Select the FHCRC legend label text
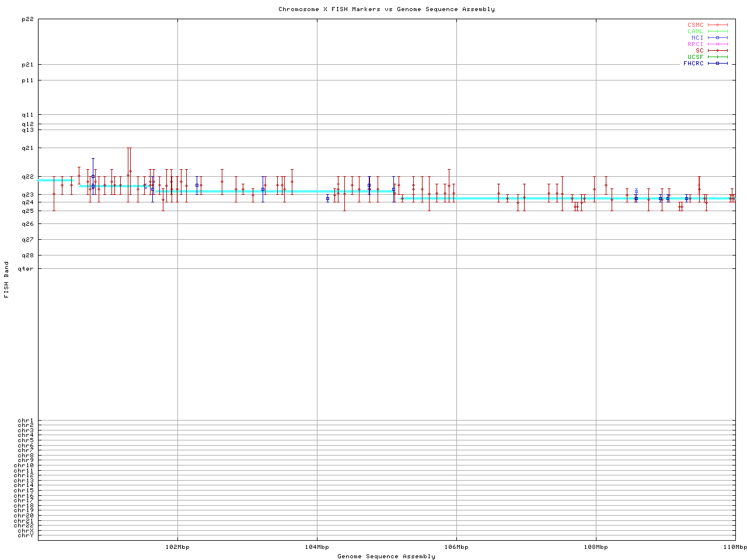This screenshot has width=747, height=560. (x=693, y=64)
